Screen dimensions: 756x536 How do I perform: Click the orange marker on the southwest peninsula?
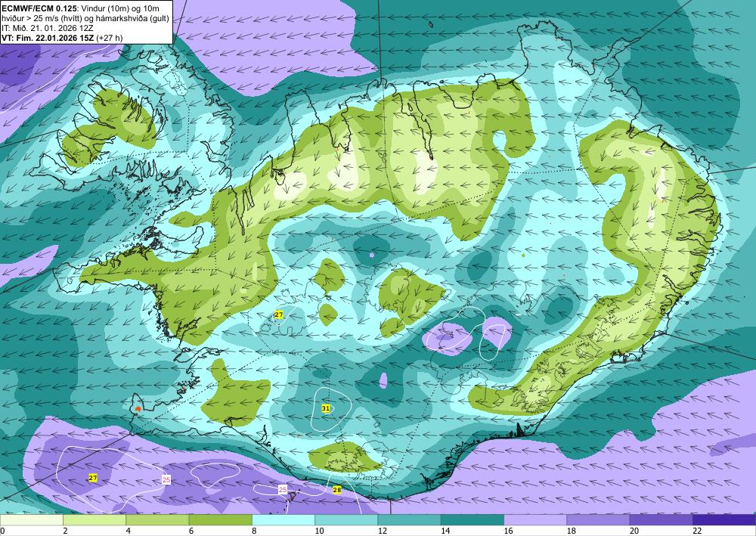pos(138,409)
